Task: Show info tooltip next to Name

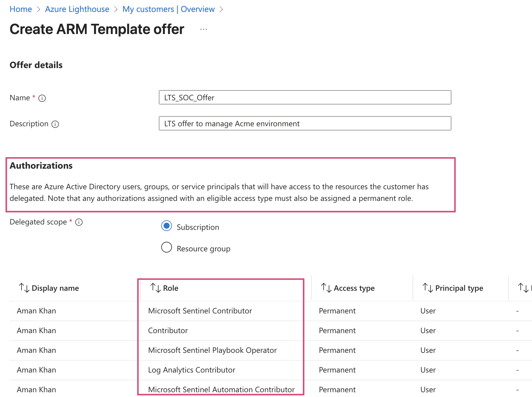Action: [x=42, y=98]
